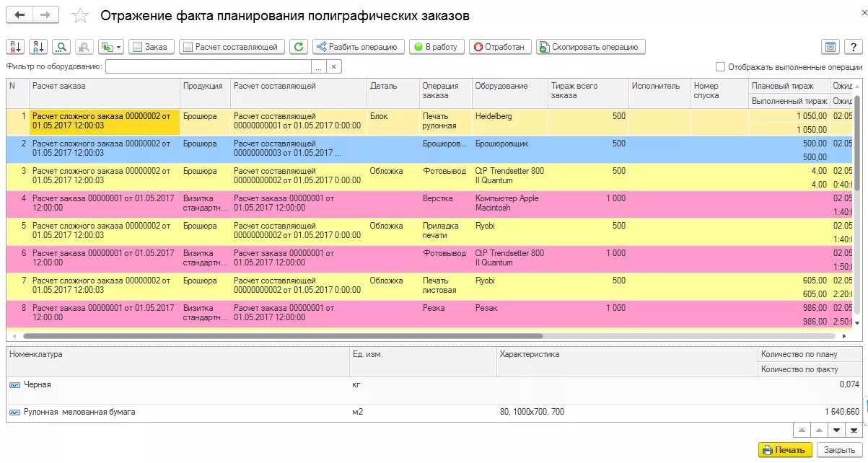Click the Характеристика column header
868x463 pixels.
[627, 361]
